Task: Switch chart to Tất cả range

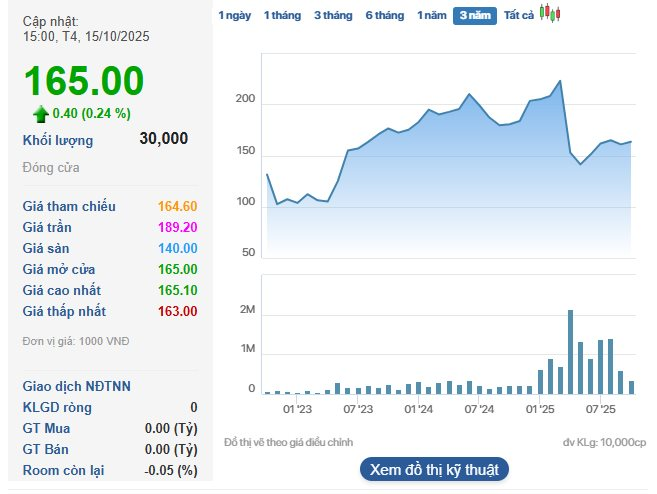Action: click(519, 16)
